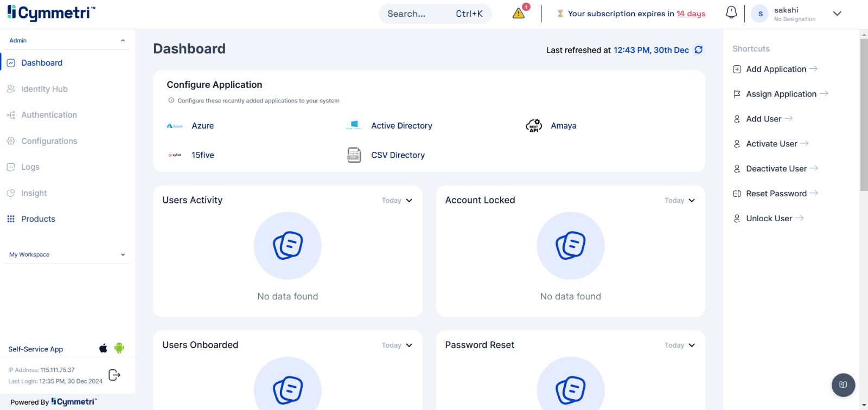Expand the My Workspace section
Viewport: 868px width, 410px height.
click(123, 254)
